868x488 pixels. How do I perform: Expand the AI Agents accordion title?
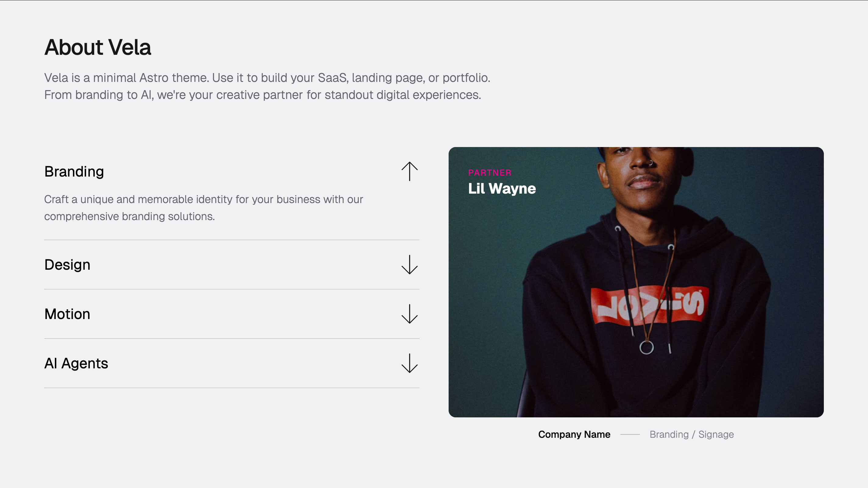[76, 363]
